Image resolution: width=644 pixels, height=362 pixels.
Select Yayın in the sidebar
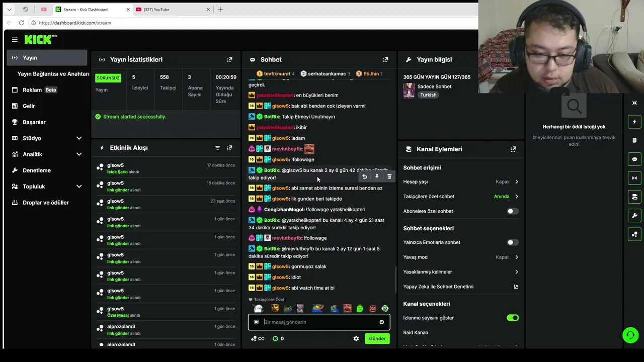[47, 58]
